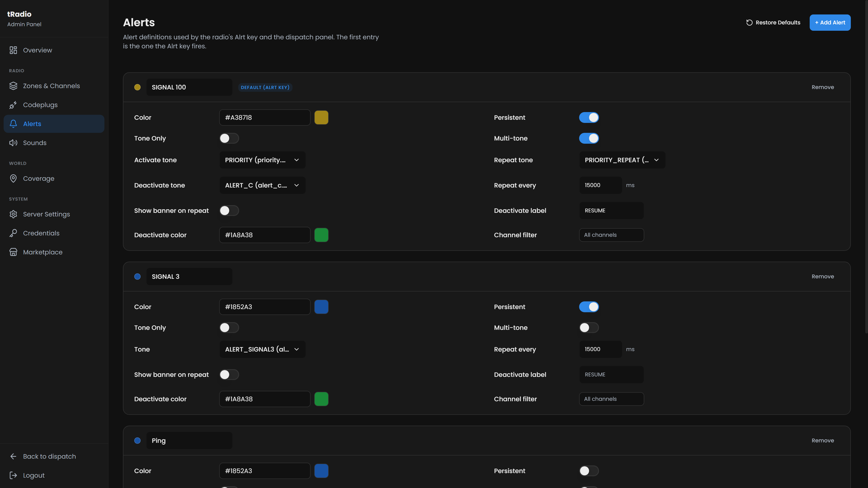The width and height of the screenshot is (868, 488).
Task: Open SIGNAL 3 green deactivate color swatch
Action: click(x=321, y=399)
